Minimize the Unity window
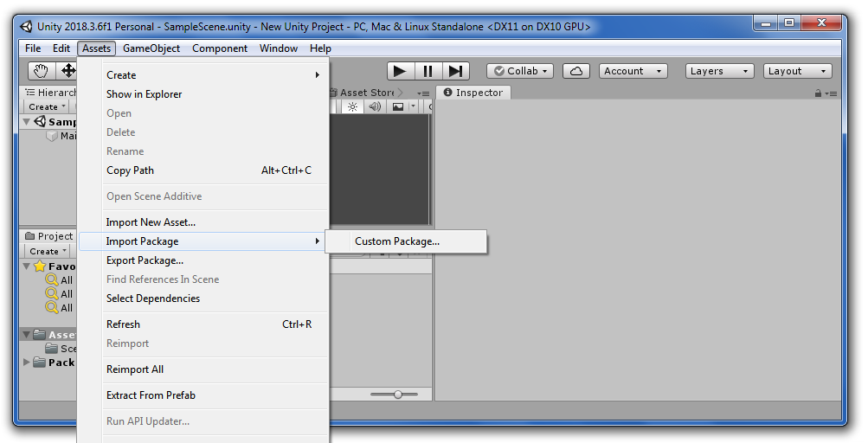 pos(766,22)
